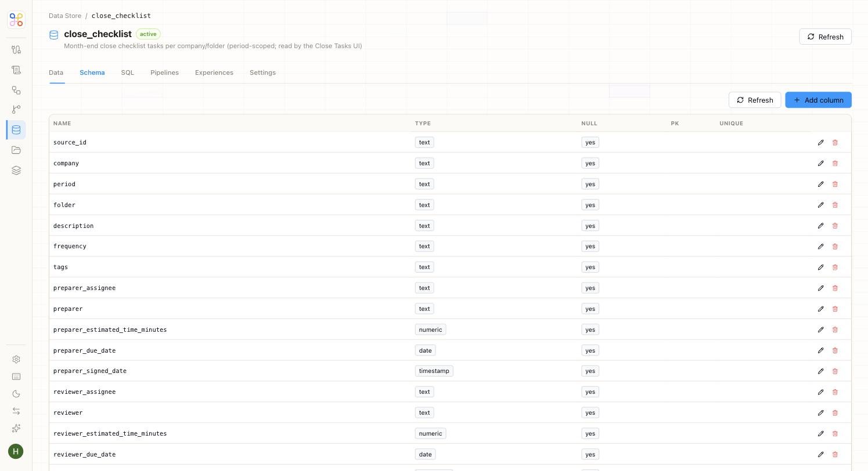Delete the source_id column
Viewport: 868px width, 471px height.
click(x=835, y=143)
